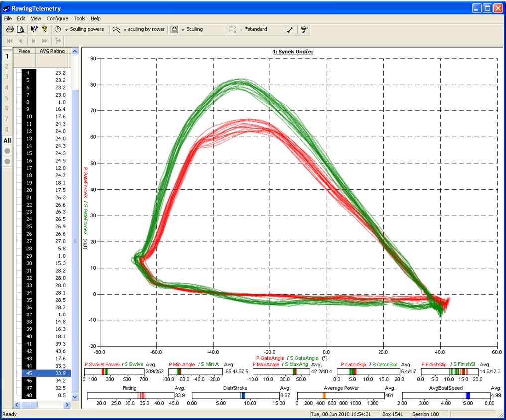Click the horizontal scrollbar left arrow
506x420 pixels.
click(17, 404)
